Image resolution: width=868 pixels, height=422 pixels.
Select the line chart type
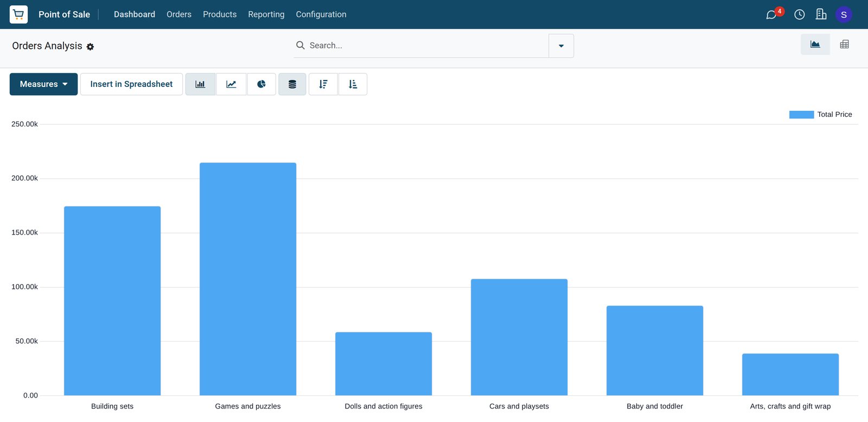coord(231,84)
